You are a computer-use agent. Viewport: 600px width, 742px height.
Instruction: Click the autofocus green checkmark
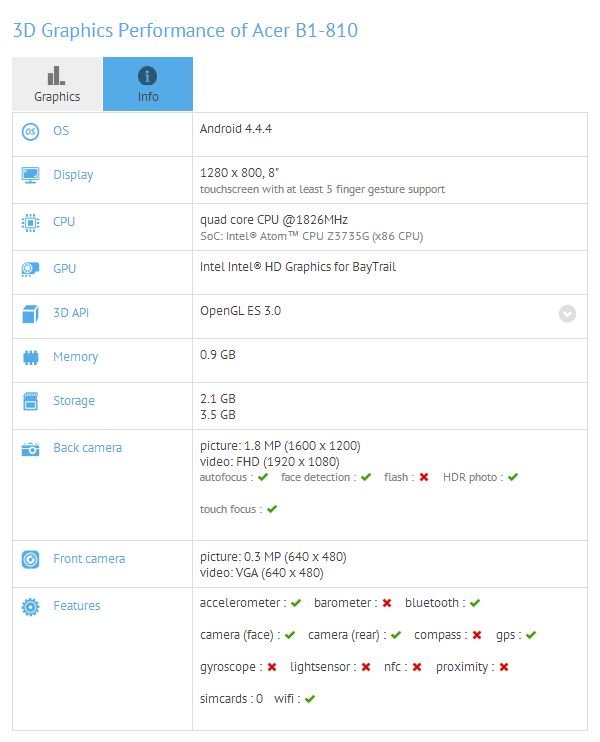[263, 477]
